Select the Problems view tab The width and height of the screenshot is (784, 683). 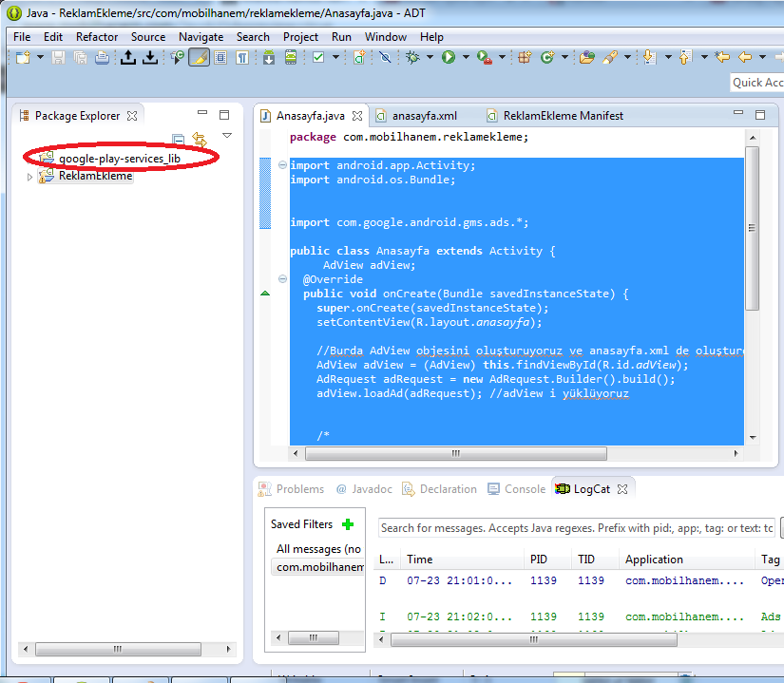[x=292, y=489]
